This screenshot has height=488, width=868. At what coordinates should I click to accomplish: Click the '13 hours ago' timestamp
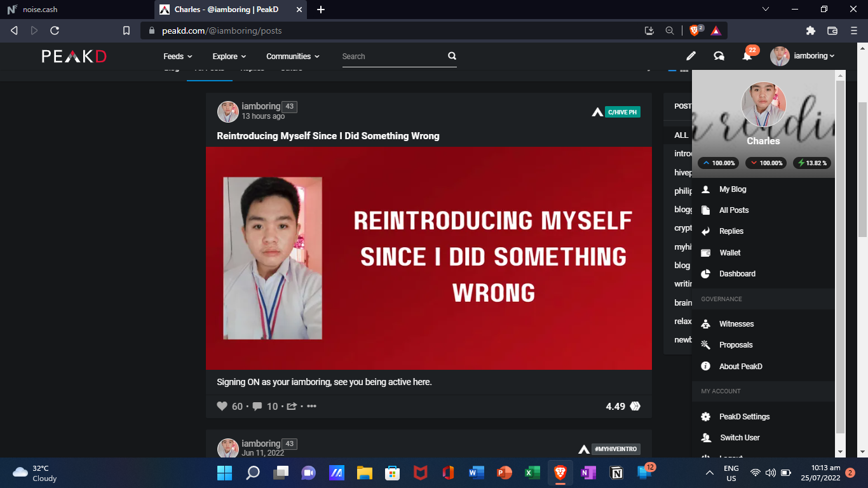click(x=263, y=116)
